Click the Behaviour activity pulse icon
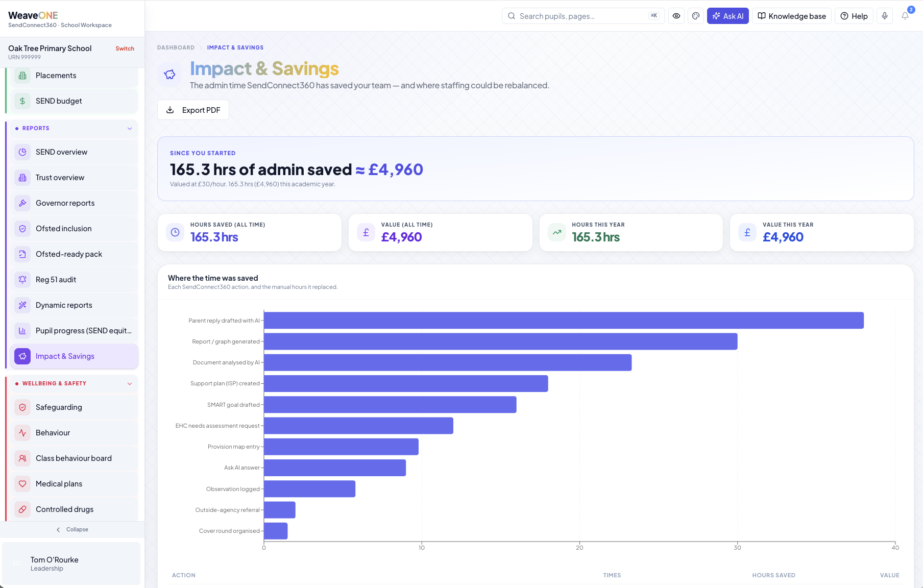The image size is (923, 588). [22, 433]
